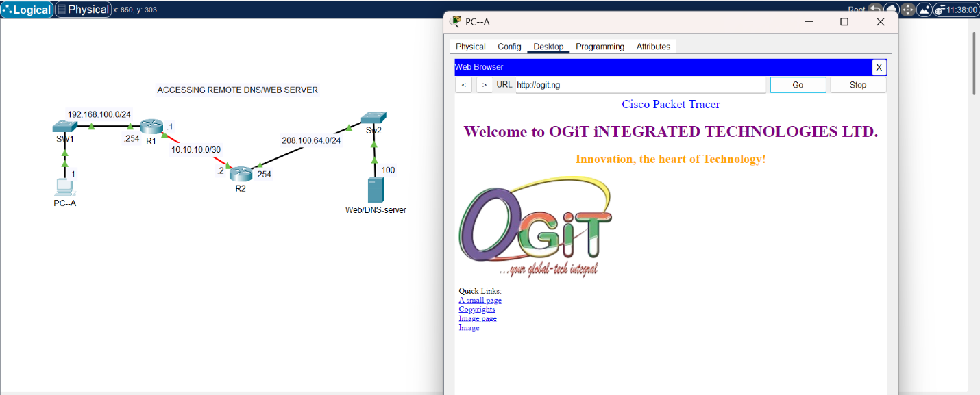Switch to the Physical workspace view
980x395 pixels.
tap(83, 10)
